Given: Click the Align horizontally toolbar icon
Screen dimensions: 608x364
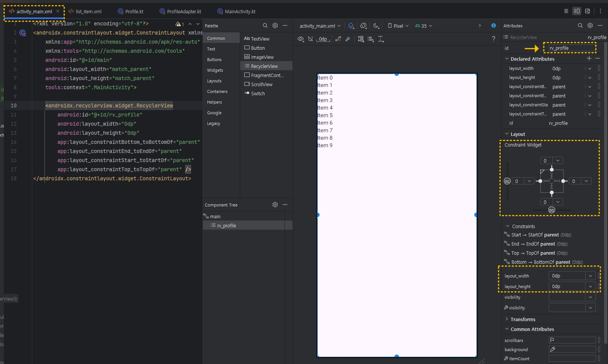Looking at the screenshot, I should tap(370, 39).
